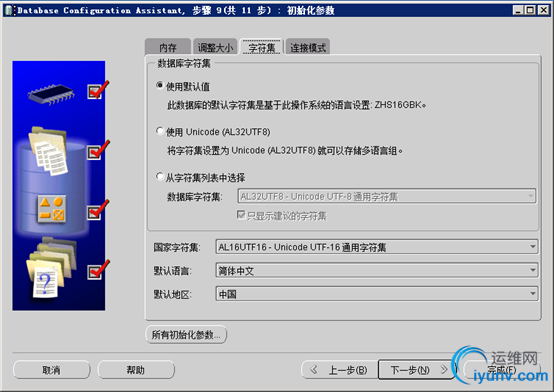
Task: Open the 默认语言 dropdown
Action: (x=377, y=270)
